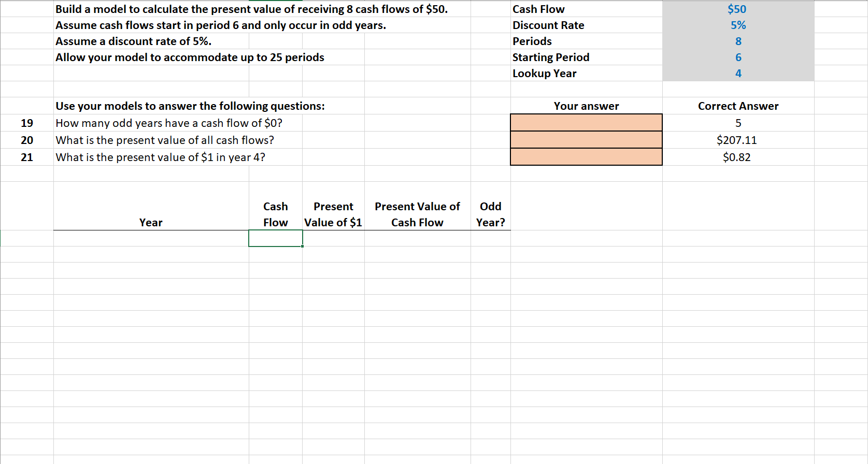Screen dimensions: 868x464
Task: Select first cell under Present Value of $1
Action: click(333, 238)
